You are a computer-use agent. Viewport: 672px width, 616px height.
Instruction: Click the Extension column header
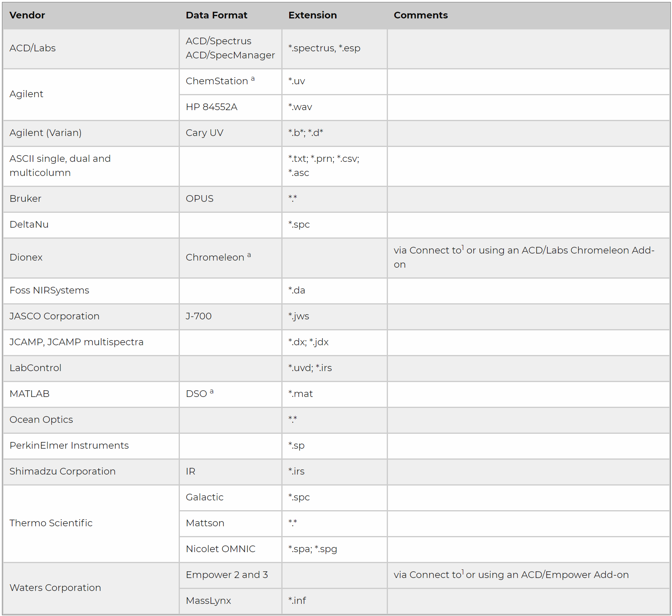(x=312, y=15)
